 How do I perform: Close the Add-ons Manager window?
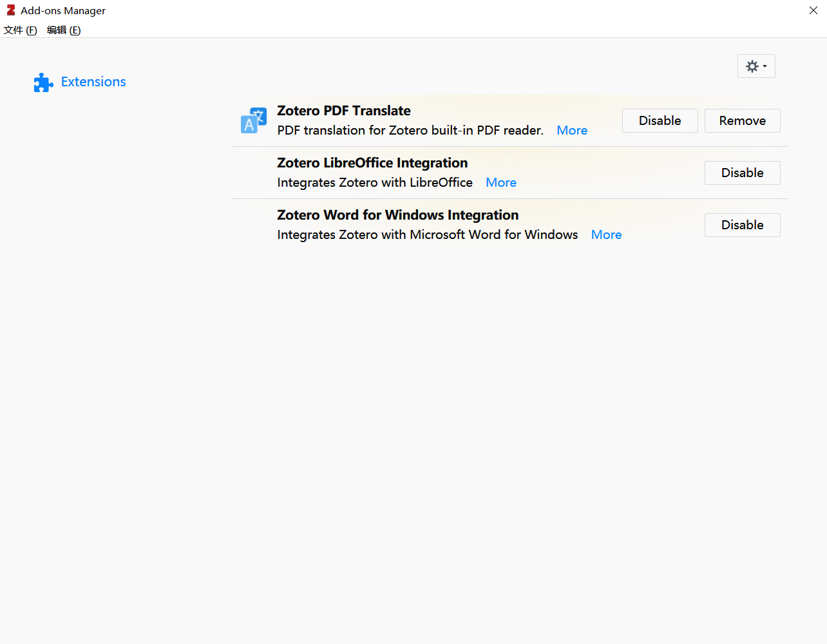(x=813, y=10)
